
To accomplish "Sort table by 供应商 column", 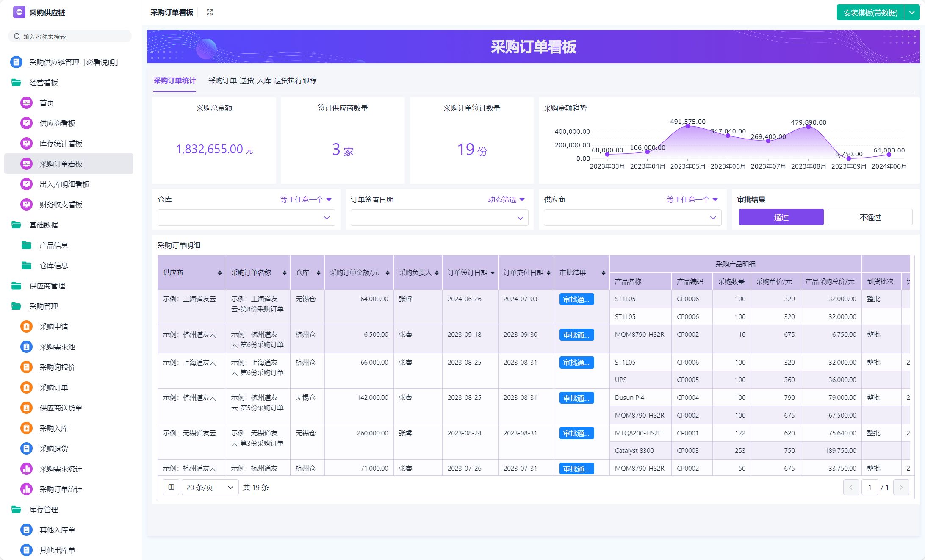I will click(219, 273).
